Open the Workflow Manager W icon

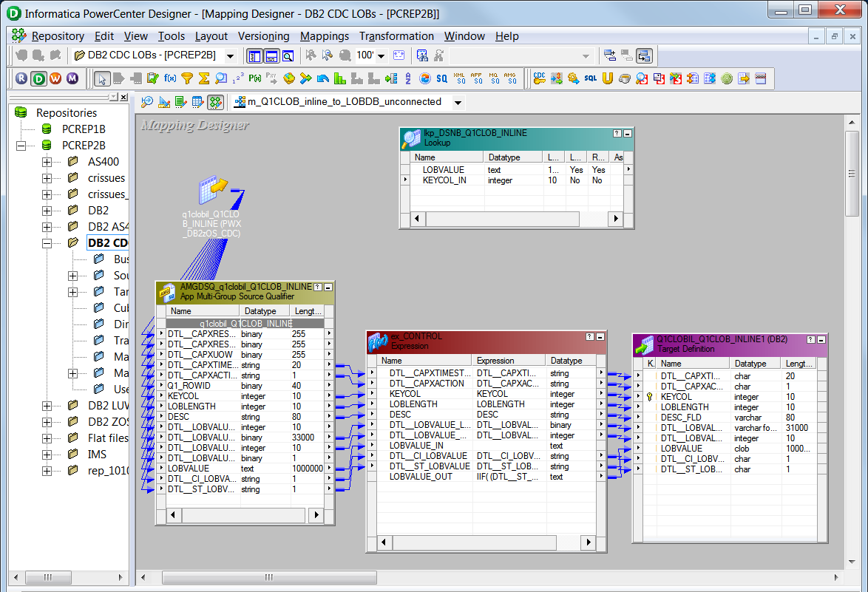[55, 78]
